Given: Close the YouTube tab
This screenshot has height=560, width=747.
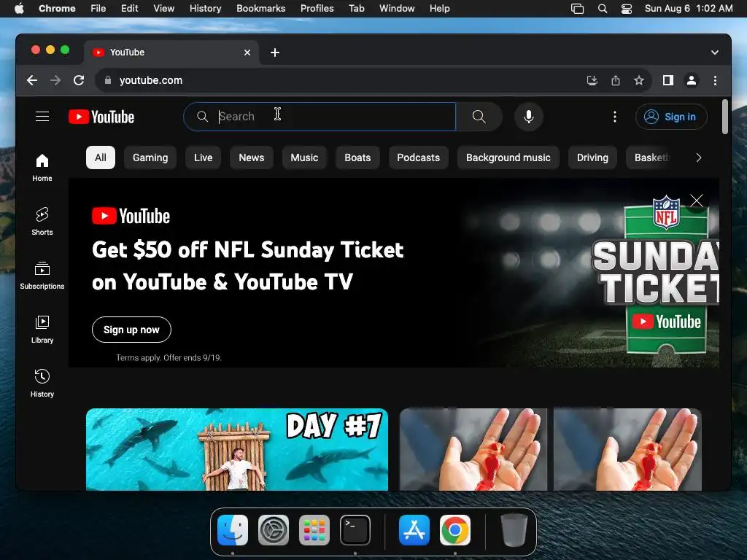Looking at the screenshot, I should pos(247,52).
